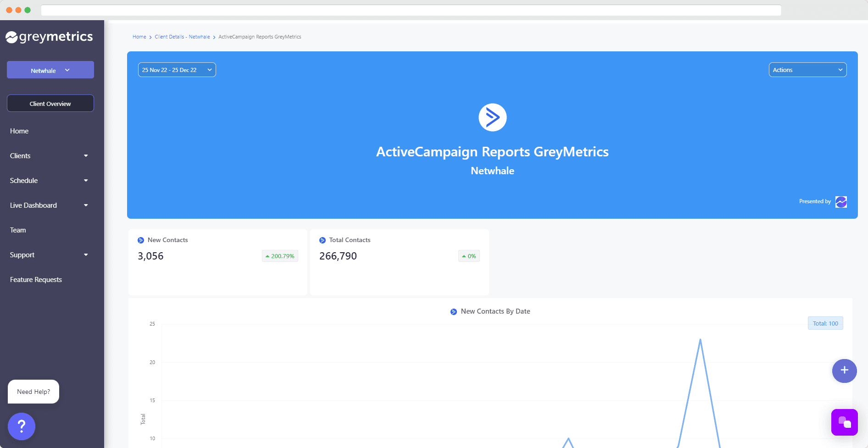Click the macOS green maximize dot
This screenshot has height=448, width=868.
click(x=28, y=10)
